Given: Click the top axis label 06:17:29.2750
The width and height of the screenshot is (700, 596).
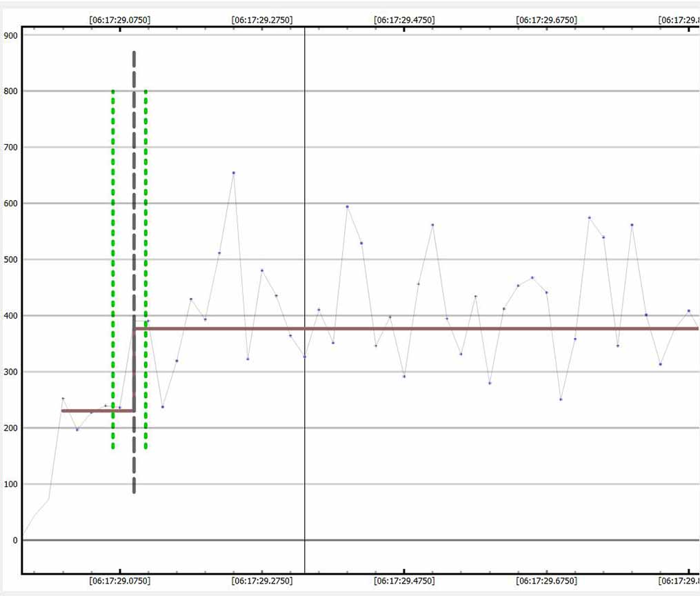Looking at the screenshot, I should (262, 20).
